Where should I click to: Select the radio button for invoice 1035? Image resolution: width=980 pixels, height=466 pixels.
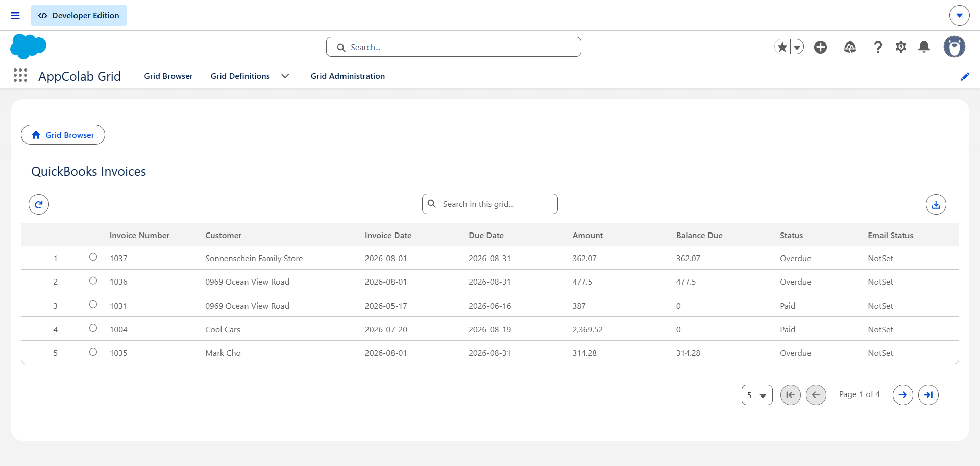93,352
